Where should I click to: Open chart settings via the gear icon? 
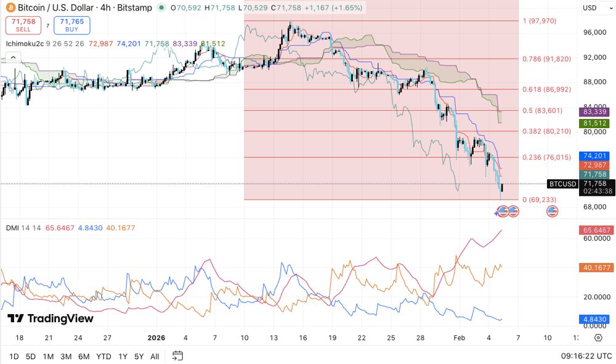tap(597, 338)
